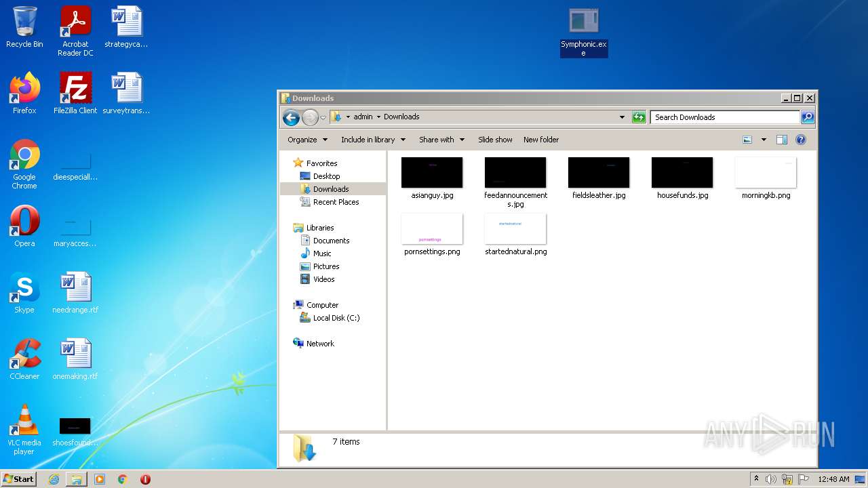Click Windows Explorer taskbar button
Viewport: 868px width, 488px height.
(x=77, y=479)
